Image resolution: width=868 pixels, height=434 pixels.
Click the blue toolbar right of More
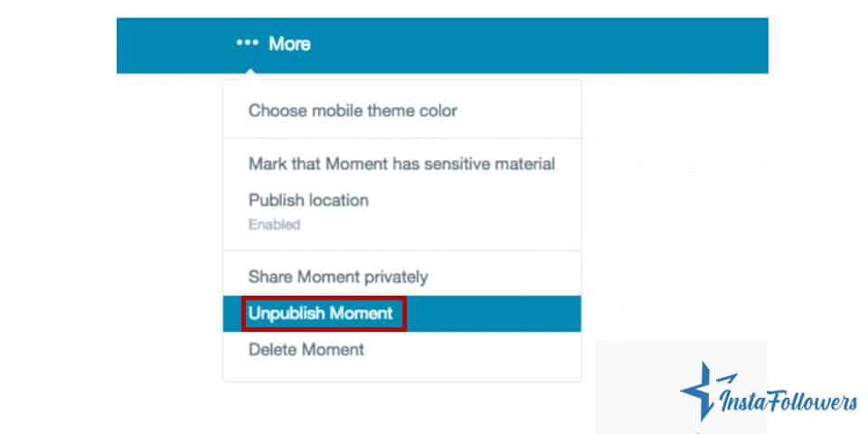[x=542, y=43]
